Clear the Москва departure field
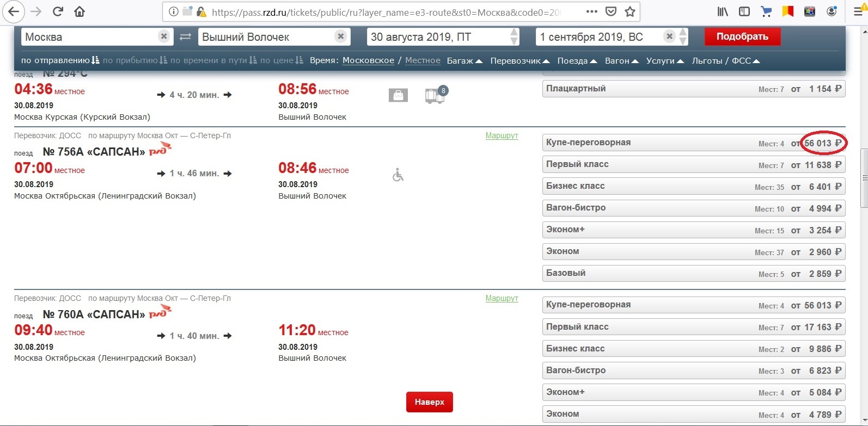Viewport: 868px width, 426px height. click(163, 36)
